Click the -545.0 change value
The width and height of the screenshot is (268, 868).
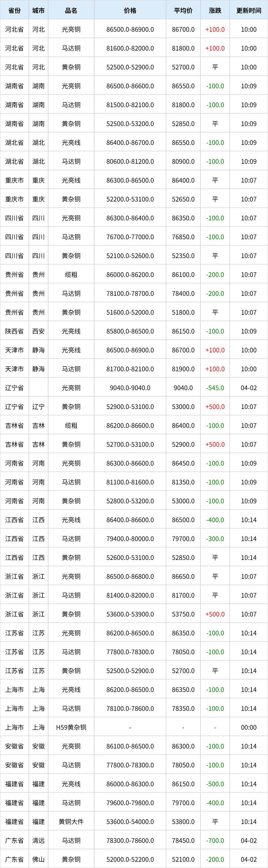pos(215,388)
